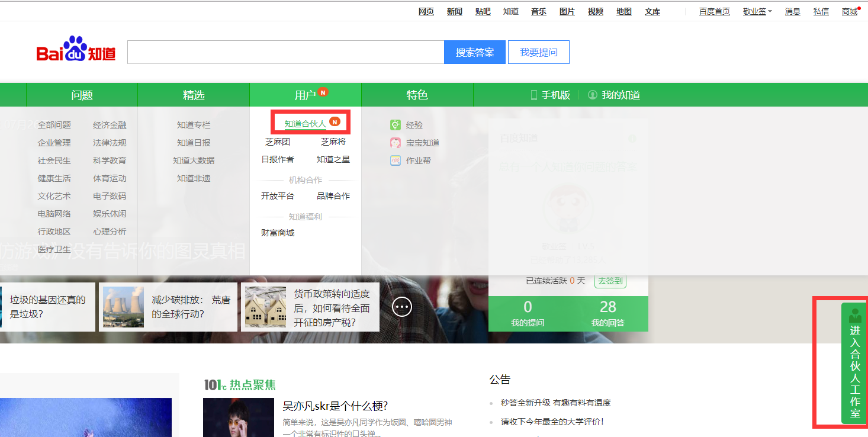Open the 知道合伙人 link
The height and width of the screenshot is (437, 868).
tap(305, 124)
